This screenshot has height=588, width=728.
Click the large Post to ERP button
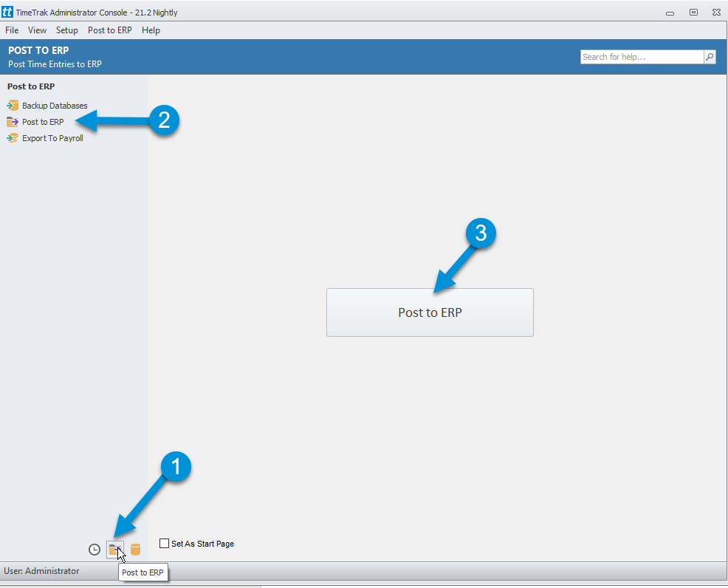pos(430,312)
